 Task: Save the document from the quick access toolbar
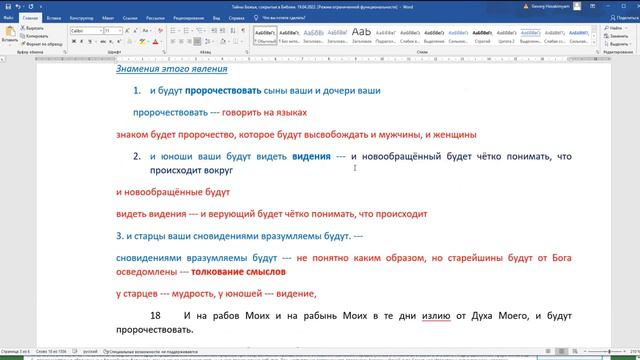(x=8, y=7)
